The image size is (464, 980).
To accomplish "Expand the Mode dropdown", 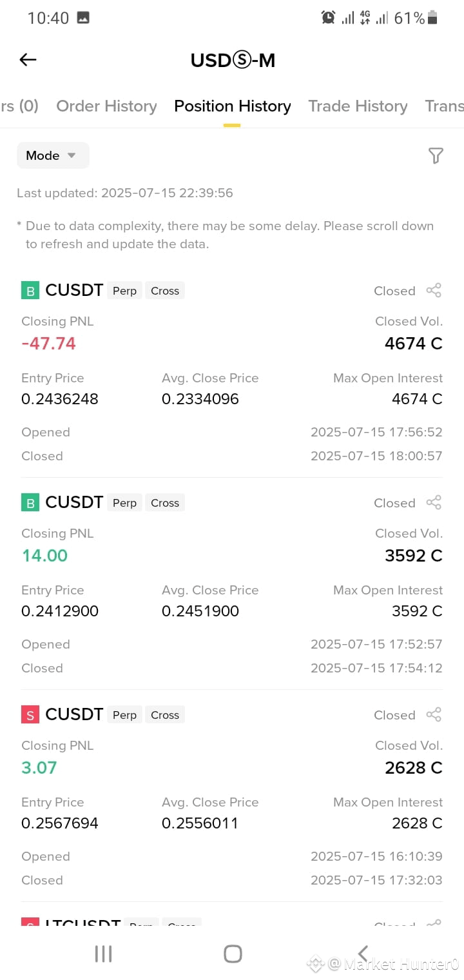I will tap(53, 155).
